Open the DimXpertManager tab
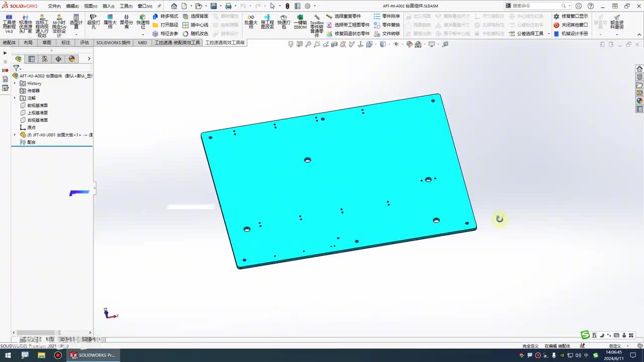The width and height of the screenshot is (644, 362). 58,59
